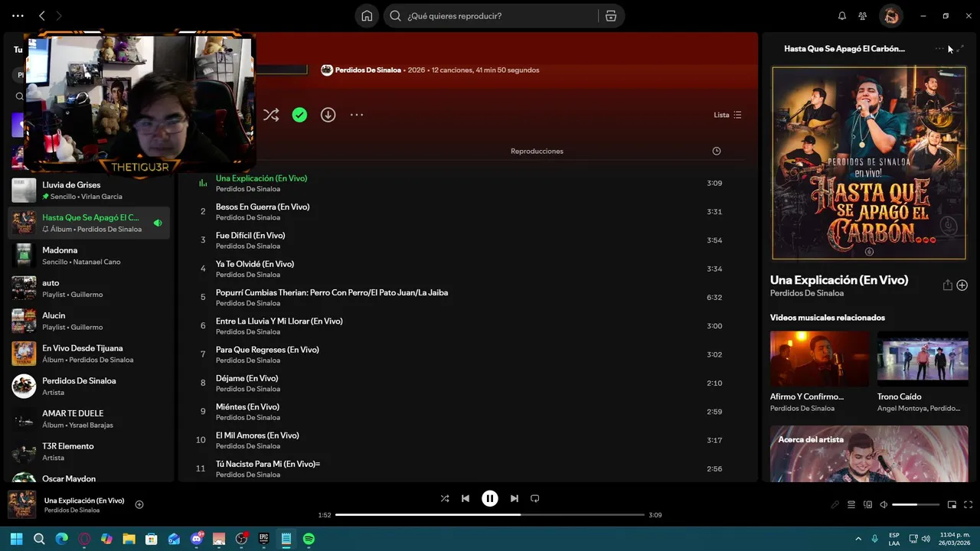The image size is (980, 551).
Task: Enter full screen mode
Action: (968, 504)
